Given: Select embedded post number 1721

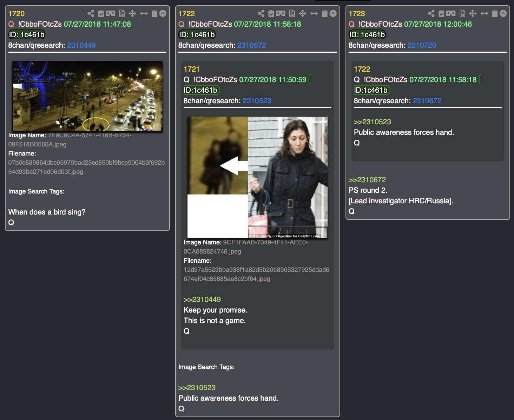Looking at the screenshot, I should (191, 69).
